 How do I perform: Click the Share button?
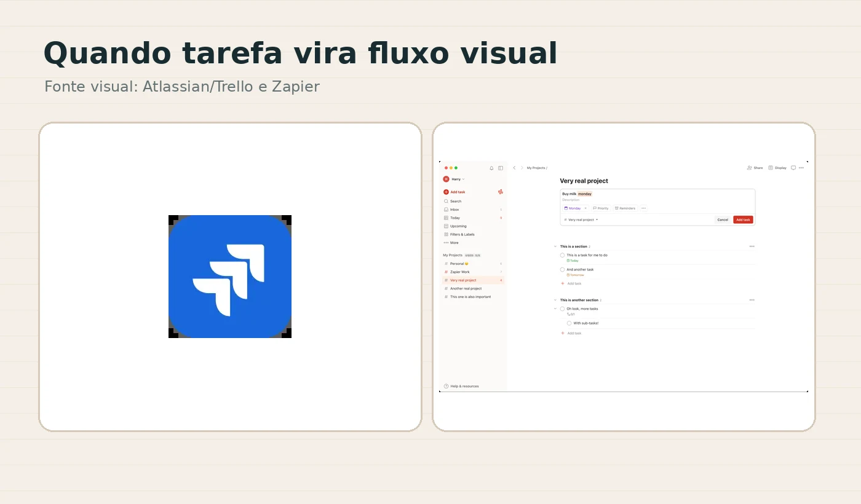tap(755, 168)
